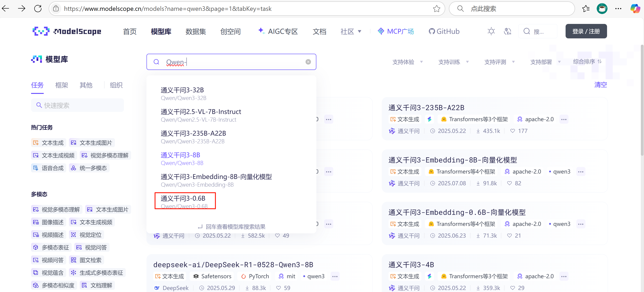Viewport: 644px width, 292px height.
Task: Click the browser back arrow
Action: (x=5, y=9)
